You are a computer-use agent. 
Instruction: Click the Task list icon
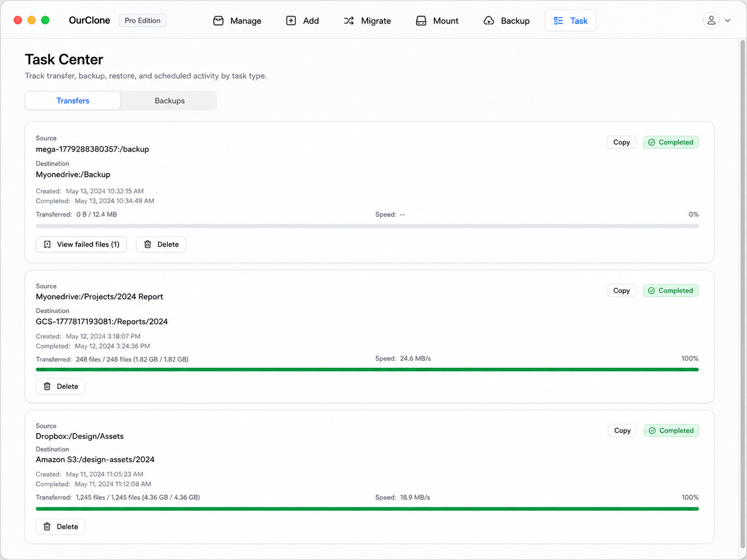(x=558, y=21)
